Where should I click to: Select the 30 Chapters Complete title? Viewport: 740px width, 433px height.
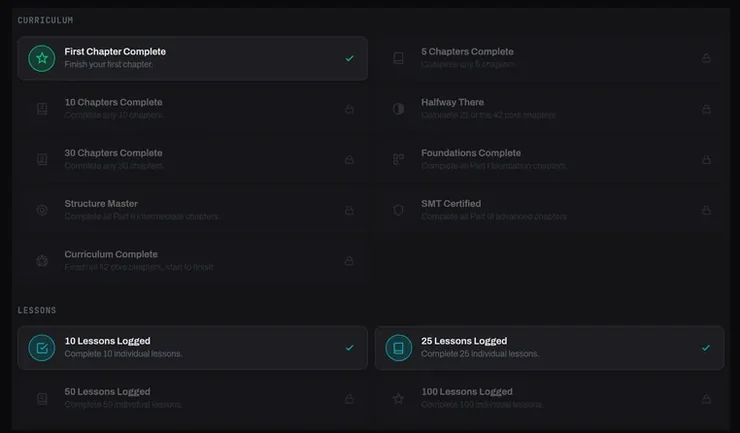[113, 153]
